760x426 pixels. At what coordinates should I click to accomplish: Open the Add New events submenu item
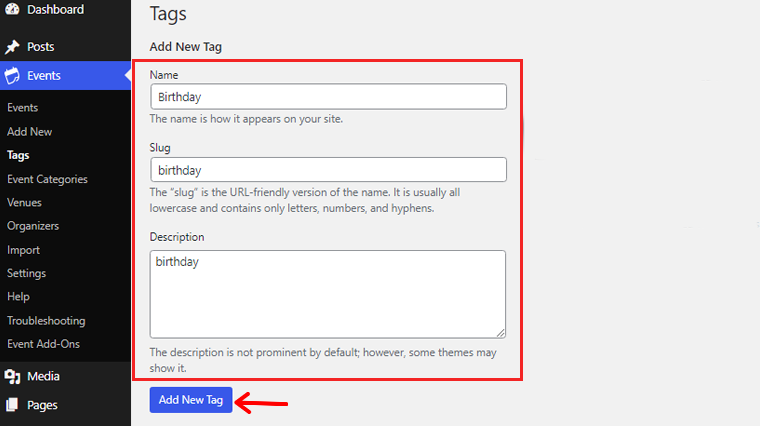coord(30,131)
